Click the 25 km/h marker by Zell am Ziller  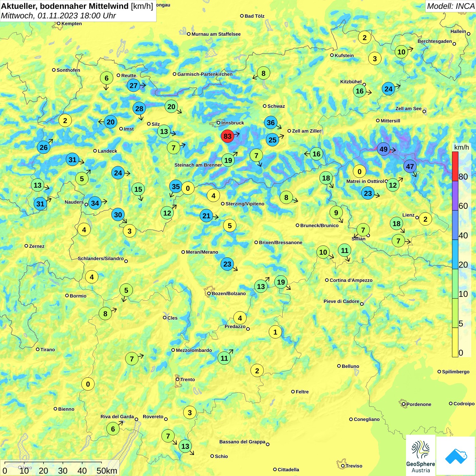(272, 140)
